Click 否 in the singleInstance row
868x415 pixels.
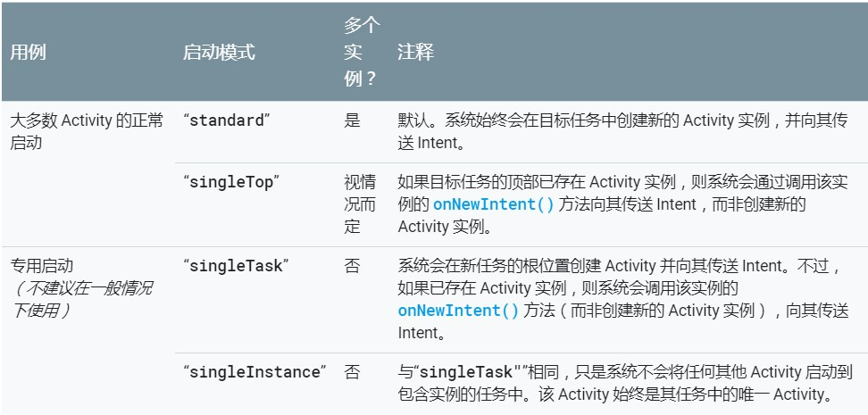pyautogui.click(x=352, y=372)
